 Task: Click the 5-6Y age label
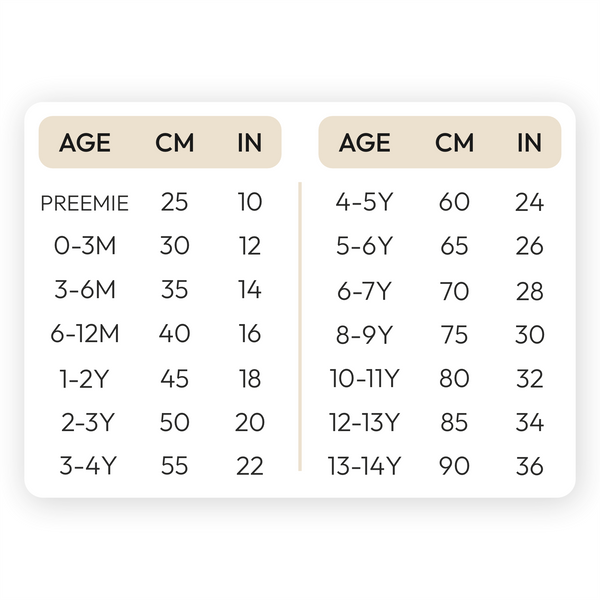coord(365,246)
